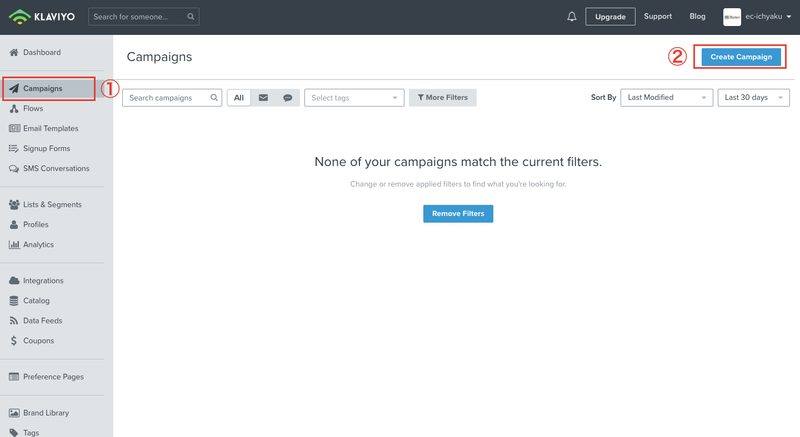Open Catalog page
800x437 pixels.
click(36, 301)
